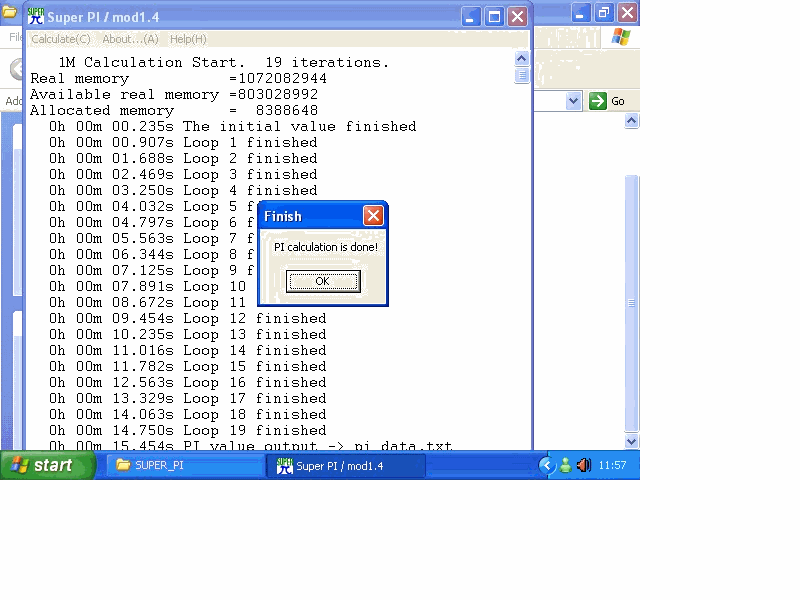The image size is (800, 600).
Task: Restore down the background Explorer window
Action: click(x=604, y=12)
